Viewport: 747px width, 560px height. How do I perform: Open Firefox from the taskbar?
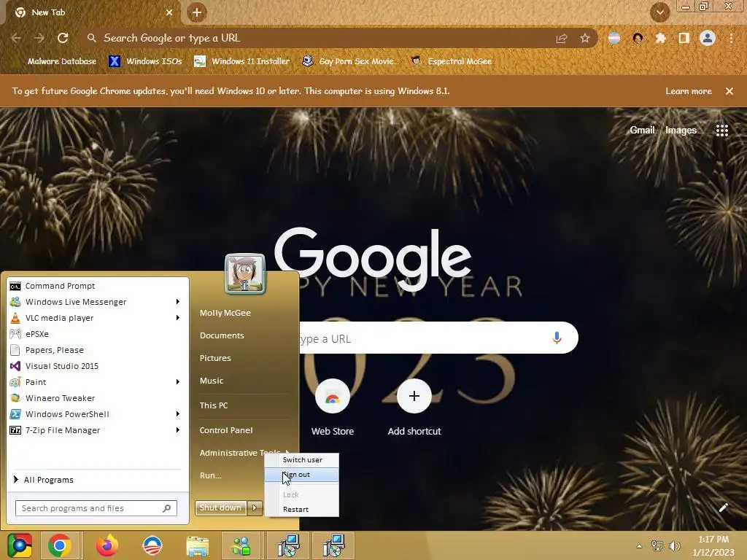click(x=107, y=545)
